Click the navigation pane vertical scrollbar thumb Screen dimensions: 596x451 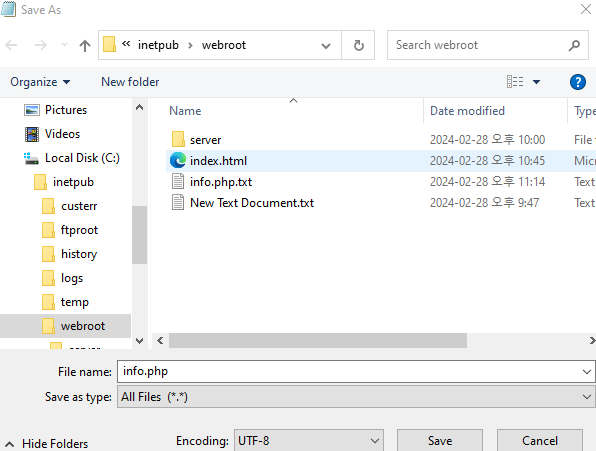[139, 234]
